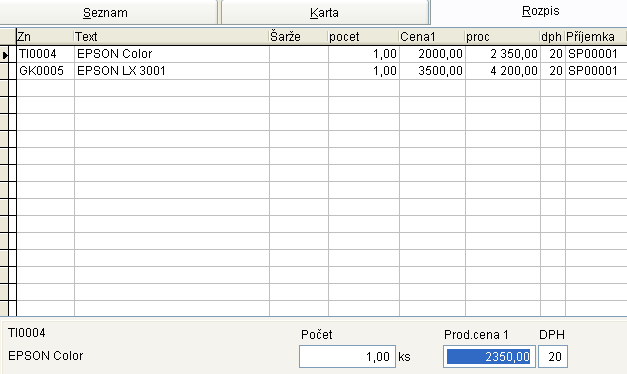The width and height of the screenshot is (627, 374).
Task: Click SP00001 in the EPSON Color row
Action: coord(596,54)
